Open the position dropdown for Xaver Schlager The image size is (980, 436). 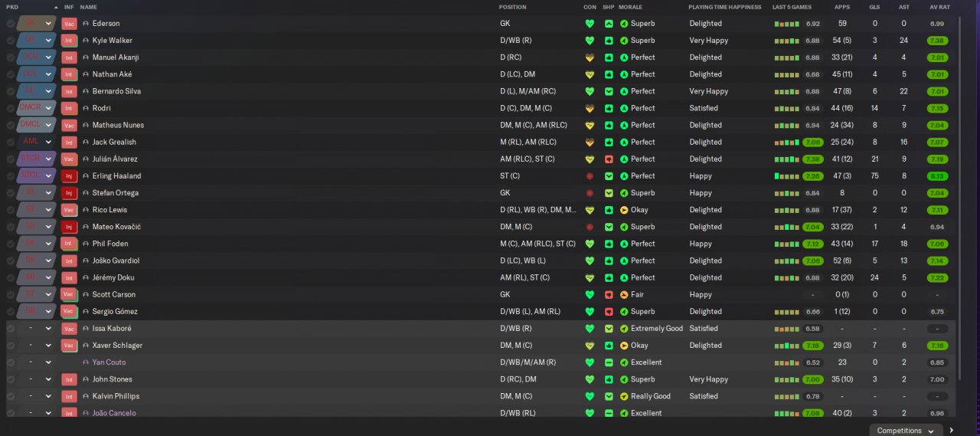[x=37, y=346]
